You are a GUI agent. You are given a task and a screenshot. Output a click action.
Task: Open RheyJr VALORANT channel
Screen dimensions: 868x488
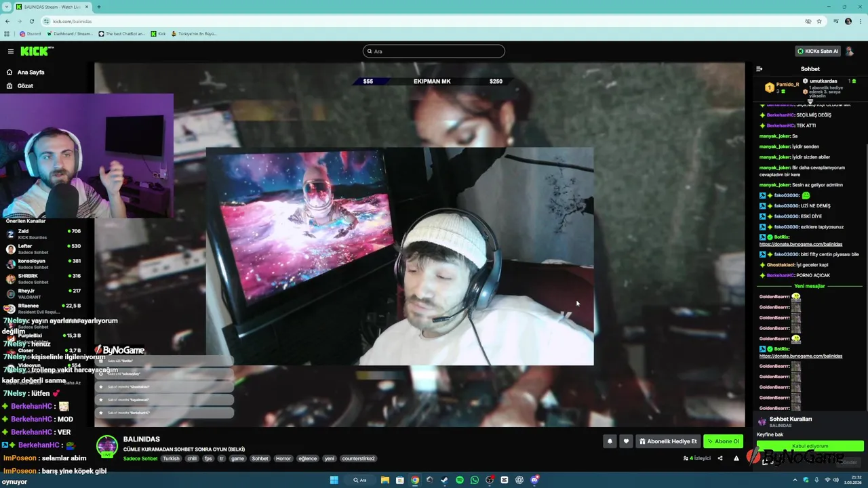43,293
